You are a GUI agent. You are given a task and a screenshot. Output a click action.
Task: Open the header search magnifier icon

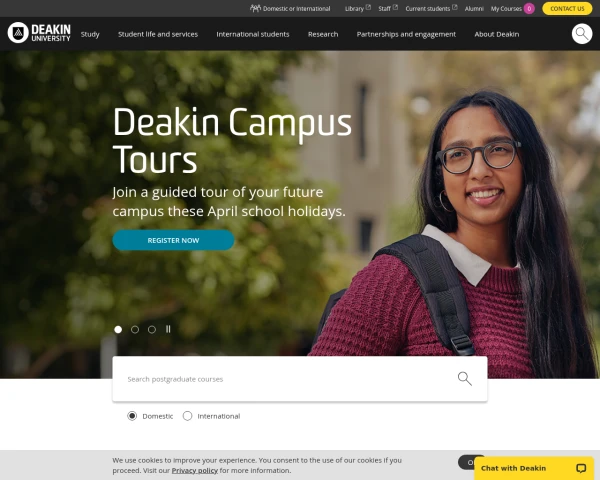(x=582, y=34)
